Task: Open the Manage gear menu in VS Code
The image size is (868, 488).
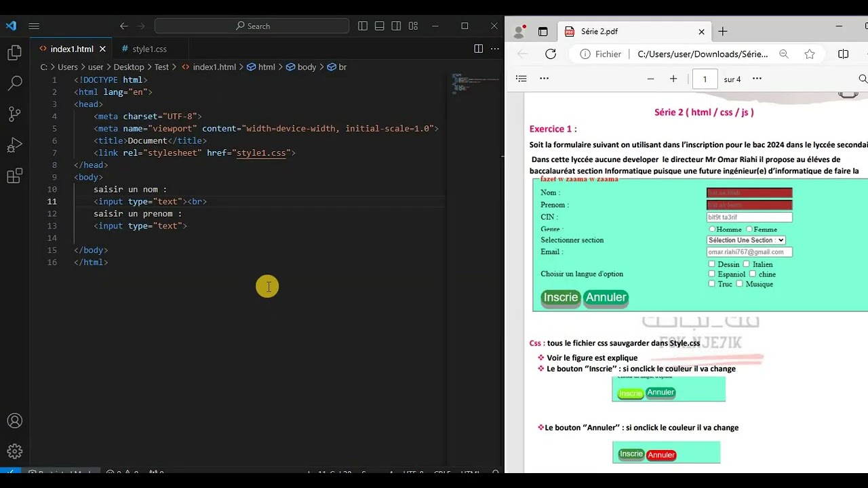Action: point(14,451)
